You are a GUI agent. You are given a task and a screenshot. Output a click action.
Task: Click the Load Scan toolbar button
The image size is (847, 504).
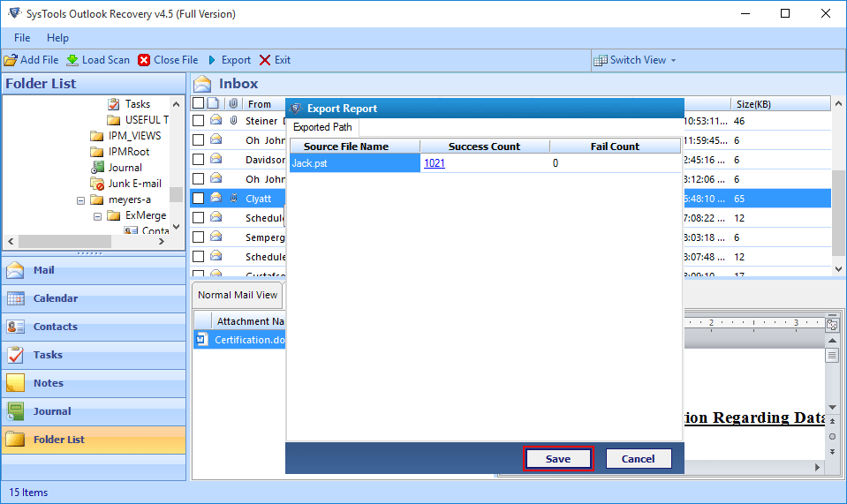[98, 60]
